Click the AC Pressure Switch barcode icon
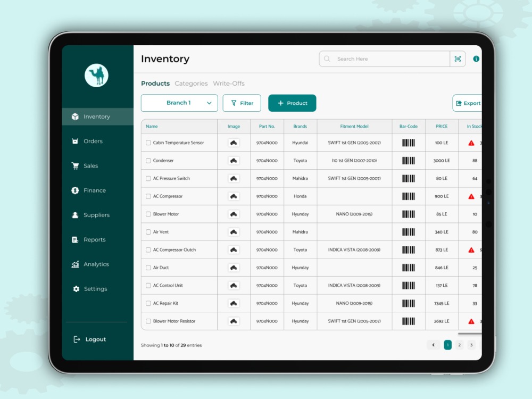Viewport: 532px width, 399px height. (409, 178)
